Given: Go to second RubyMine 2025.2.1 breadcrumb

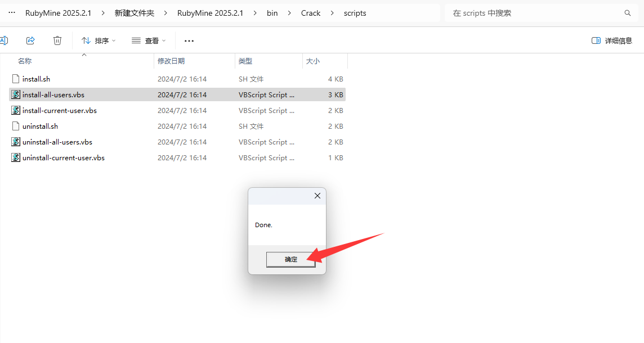Looking at the screenshot, I should click(211, 13).
